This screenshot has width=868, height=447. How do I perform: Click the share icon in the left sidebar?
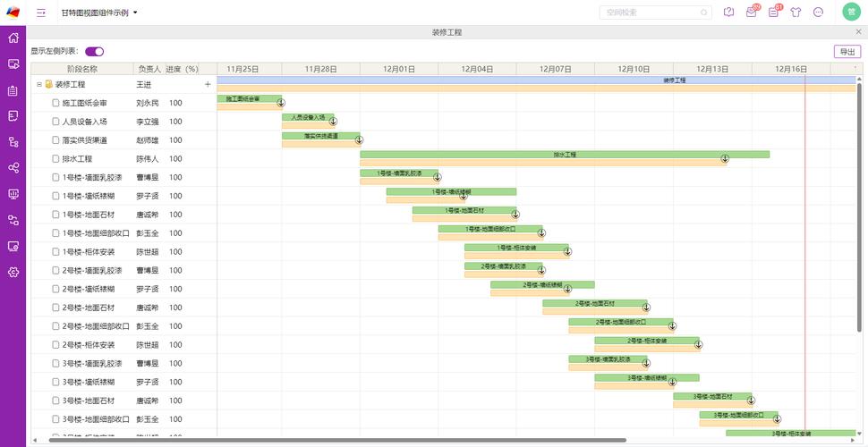[x=13, y=168]
